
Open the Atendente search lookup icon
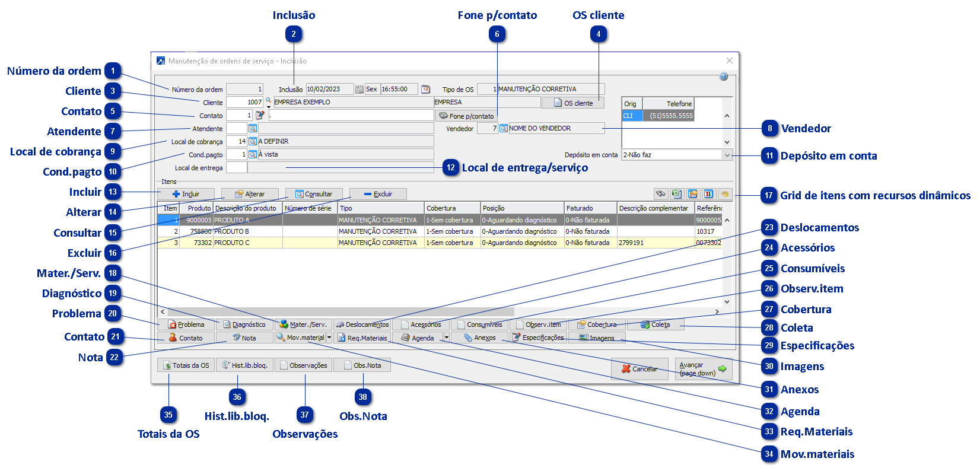[x=253, y=128]
